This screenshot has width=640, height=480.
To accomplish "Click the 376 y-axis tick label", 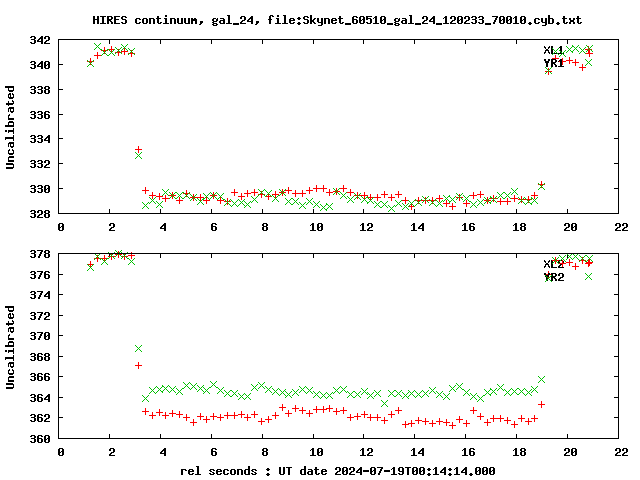I will [x=40, y=275].
